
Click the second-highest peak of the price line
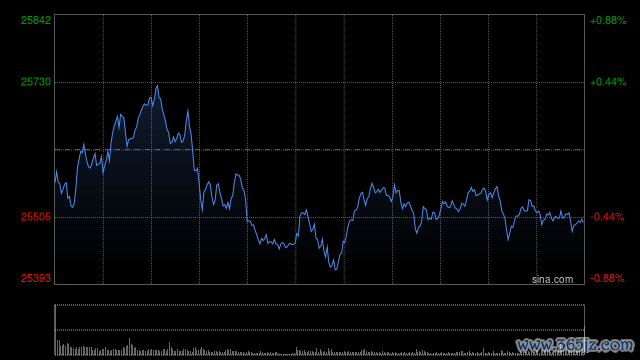click(x=188, y=109)
